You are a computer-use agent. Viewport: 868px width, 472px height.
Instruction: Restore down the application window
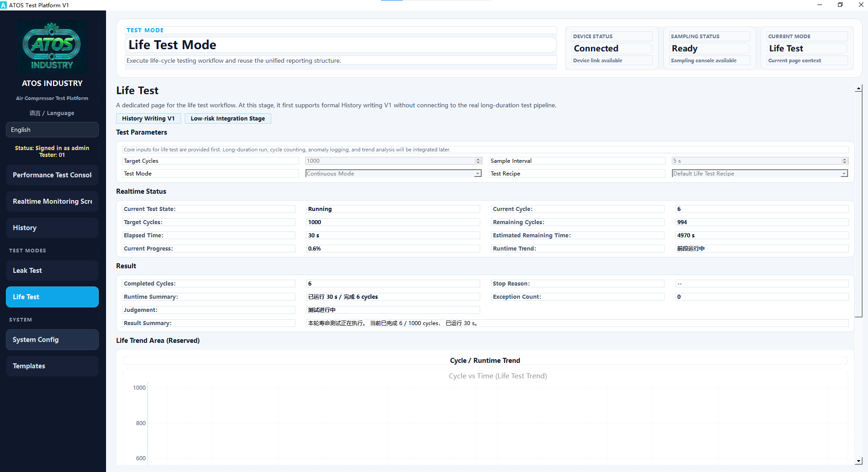(840, 5)
